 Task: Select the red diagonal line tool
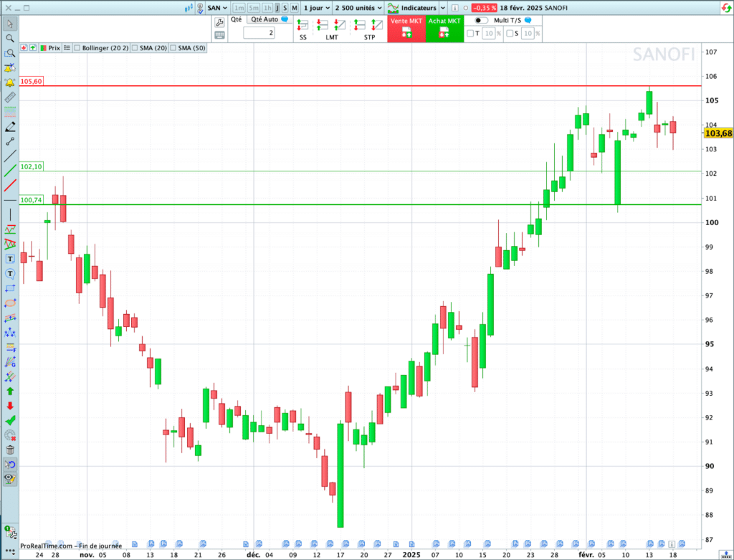point(10,186)
